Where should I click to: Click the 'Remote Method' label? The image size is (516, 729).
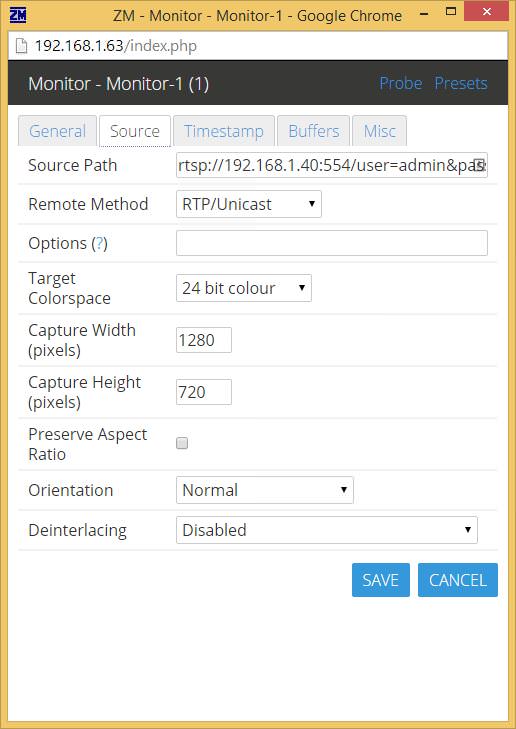(x=88, y=204)
